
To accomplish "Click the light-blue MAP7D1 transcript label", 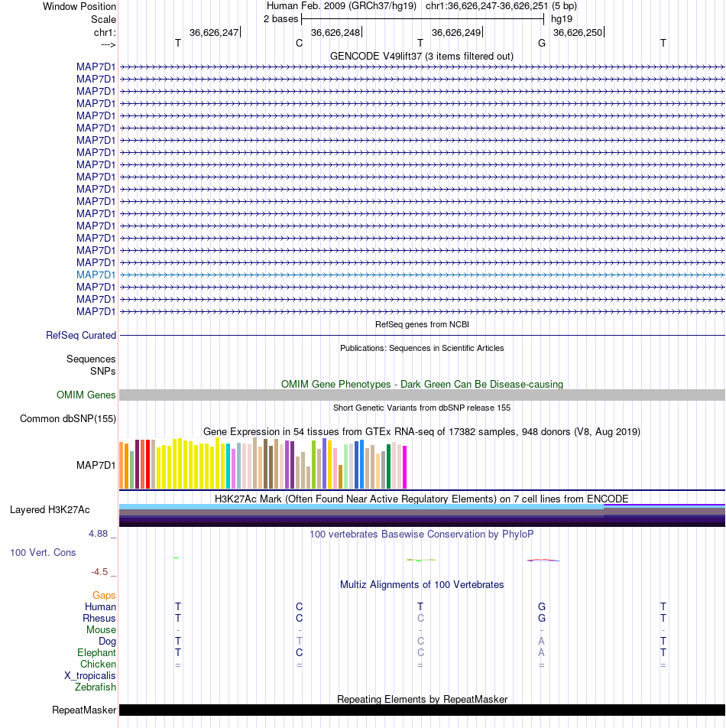I will pyautogui.click(x=96, y=275).
